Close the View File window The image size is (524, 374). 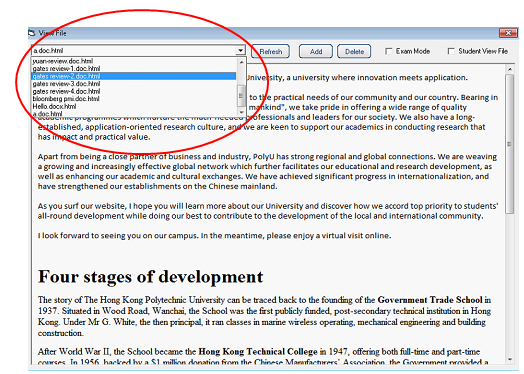508,33
